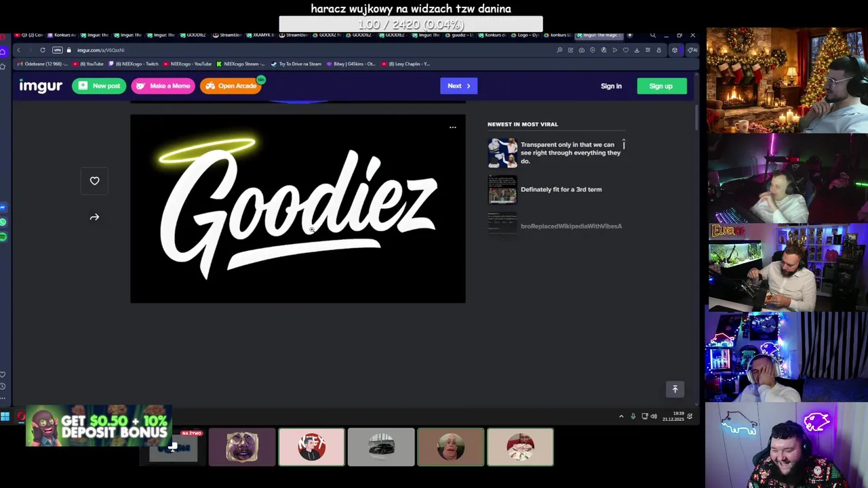Image resolution: width=868 pixels, height=488 pixels.
Task: Share the post using the arrow icon
Action: coord(94,217)
